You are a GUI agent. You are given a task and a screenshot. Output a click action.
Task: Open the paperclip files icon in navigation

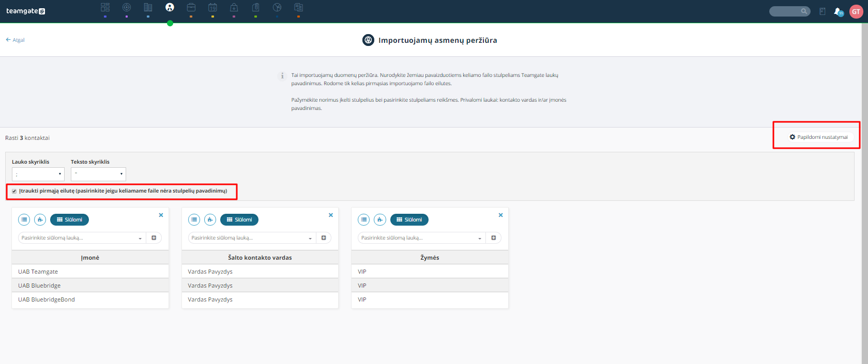[255, 7]
